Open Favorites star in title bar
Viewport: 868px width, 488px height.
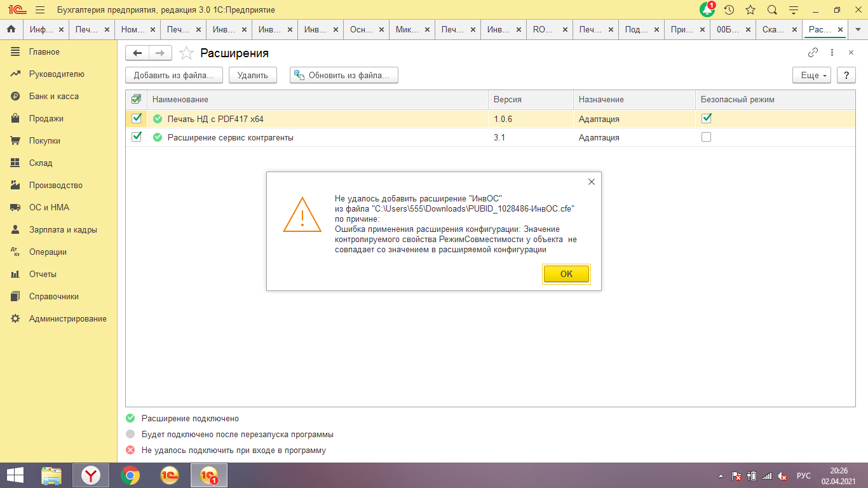pos(750,10)
